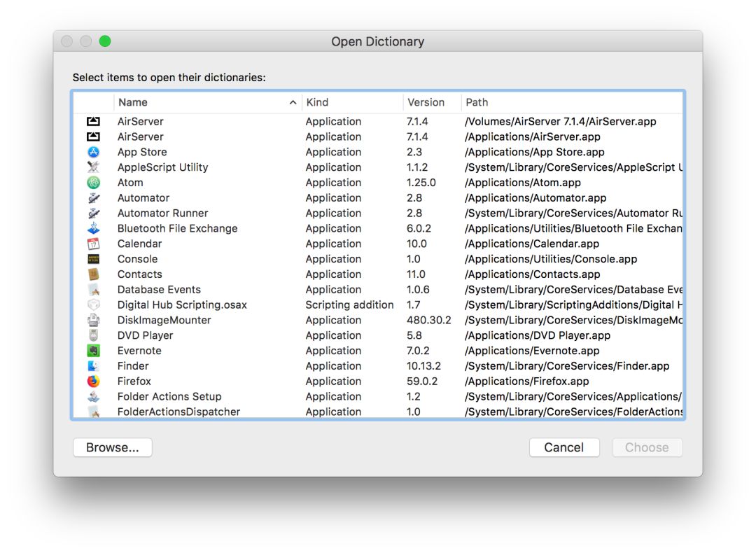Select the DiskImageMounter icon
Screen dimensions: 756x553
coord(93,320)
